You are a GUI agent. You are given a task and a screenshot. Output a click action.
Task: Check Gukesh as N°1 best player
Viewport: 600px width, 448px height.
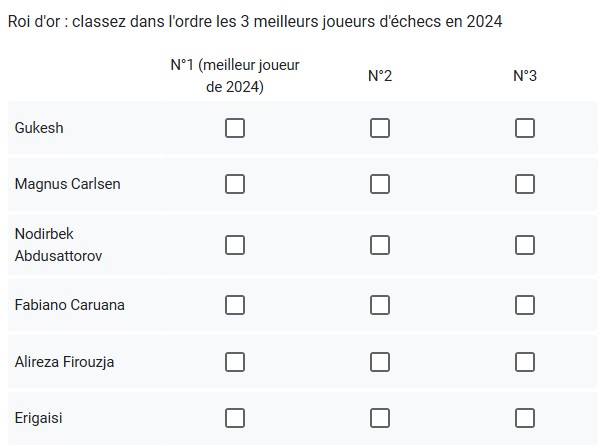235,128
